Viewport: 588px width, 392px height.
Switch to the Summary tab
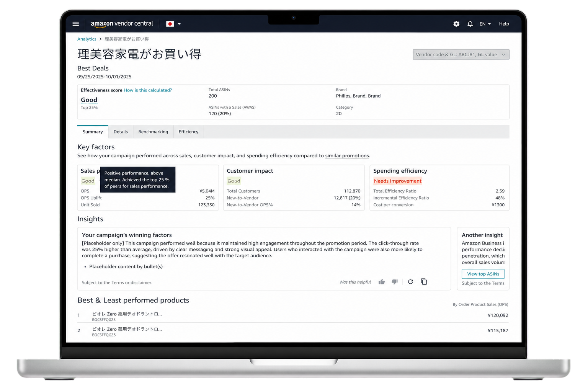(93, 132)
